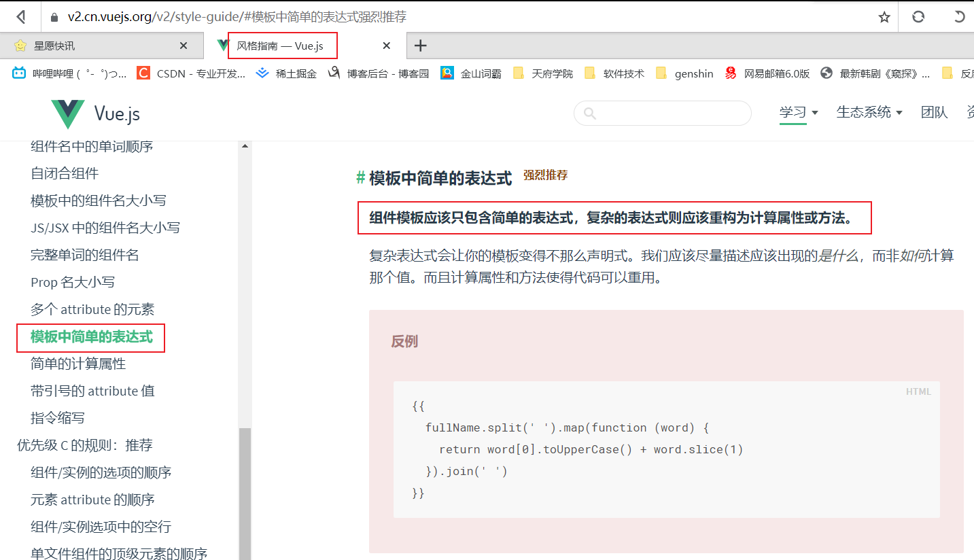Close the 风格指南 — Vue.js tab
974x560 pixels.
tap(387, 46)
